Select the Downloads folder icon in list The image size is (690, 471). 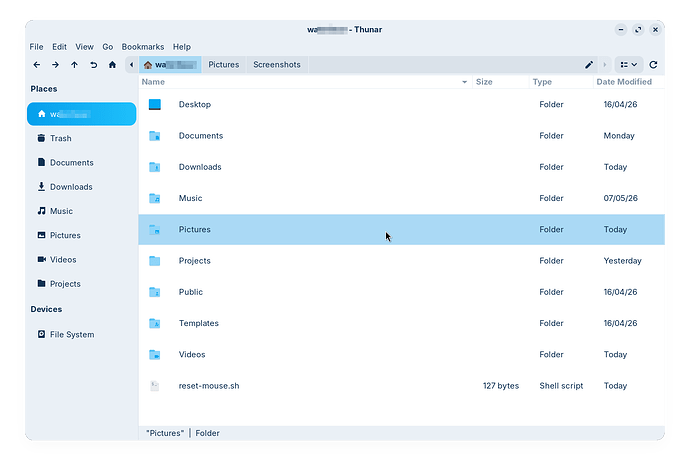(154, 167)
